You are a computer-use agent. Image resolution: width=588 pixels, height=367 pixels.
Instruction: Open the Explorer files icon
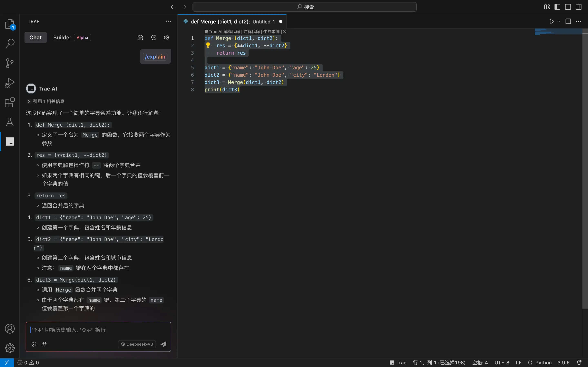(10, 24)
